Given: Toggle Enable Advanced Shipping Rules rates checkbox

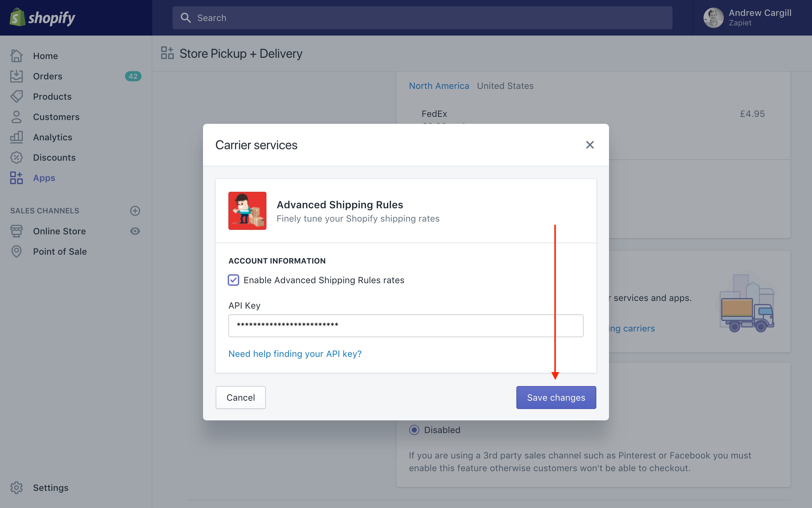Looking at the screenshot, I should [233, 280].
